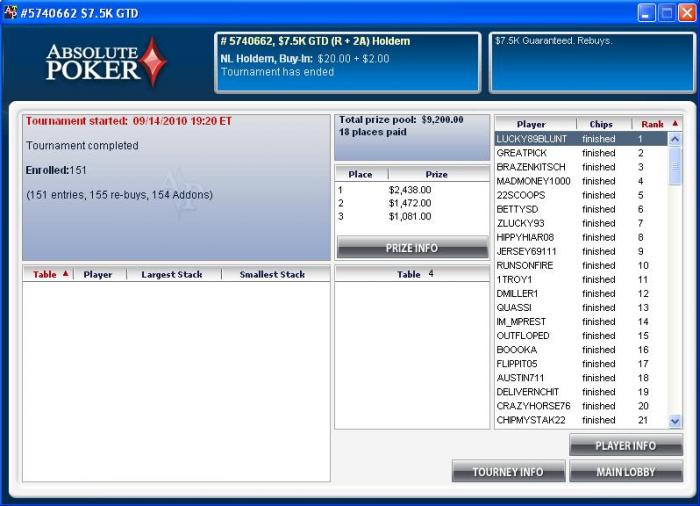Select player 22SCOOPS

click(x=581, y=195)
